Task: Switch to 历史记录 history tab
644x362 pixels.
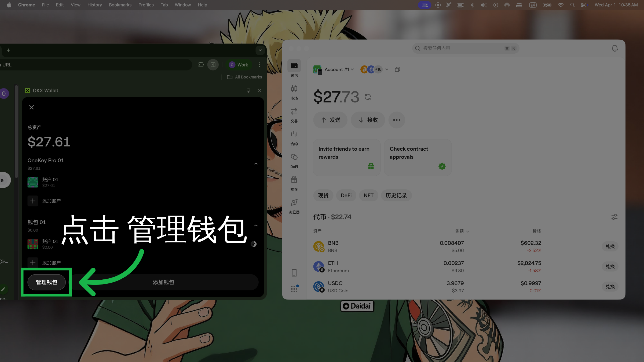Action: [396, 195]
